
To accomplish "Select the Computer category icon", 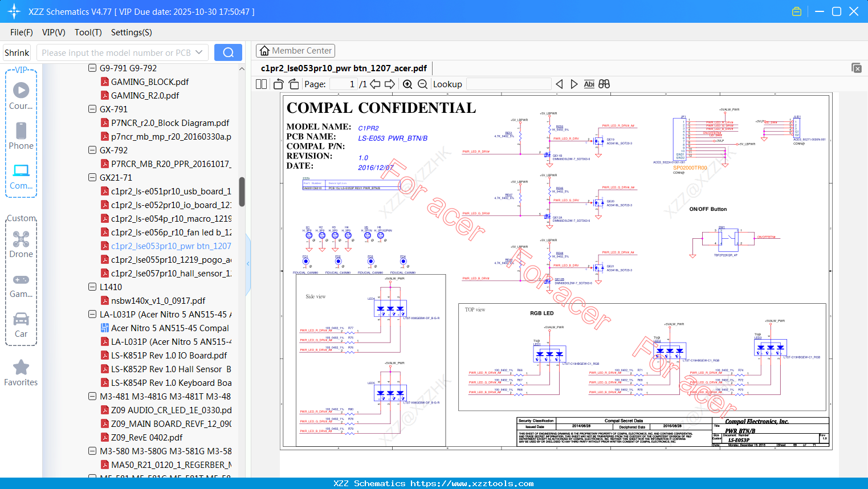I will (x=21, y=176).
